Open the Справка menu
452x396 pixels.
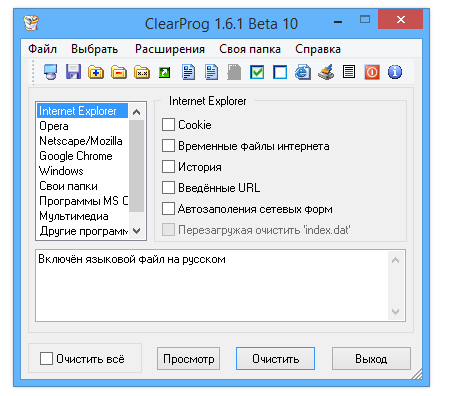pos(318,49)
